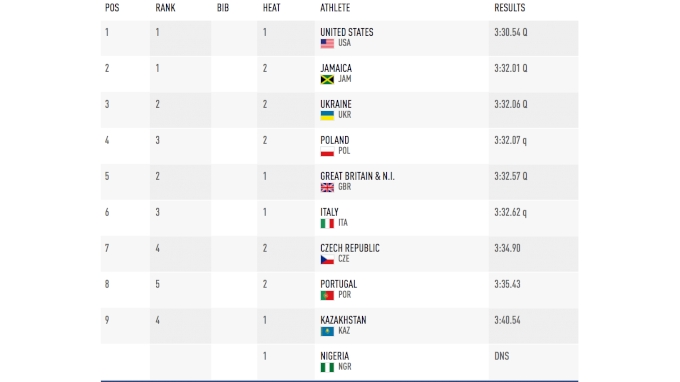This screenshot has width=680, height=382.
Task: Click the Italy flag icon
Action: (327, 223)
